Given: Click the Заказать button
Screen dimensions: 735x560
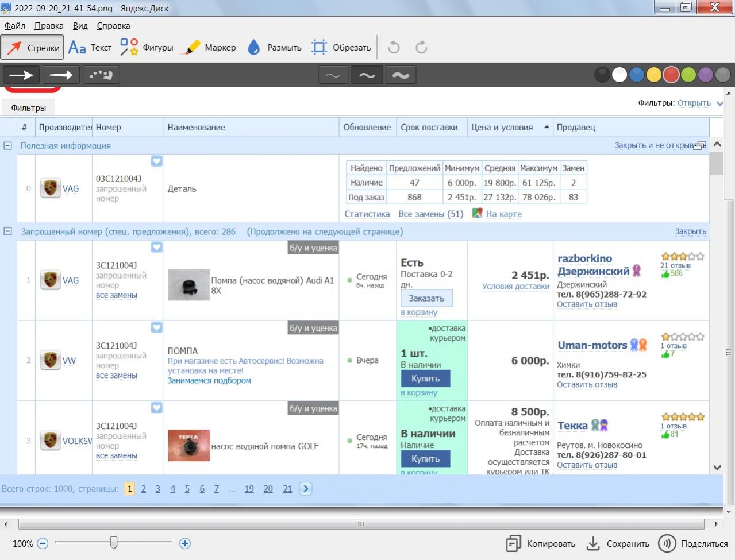Looking at the screenshot, I should [x=426, y=298].
